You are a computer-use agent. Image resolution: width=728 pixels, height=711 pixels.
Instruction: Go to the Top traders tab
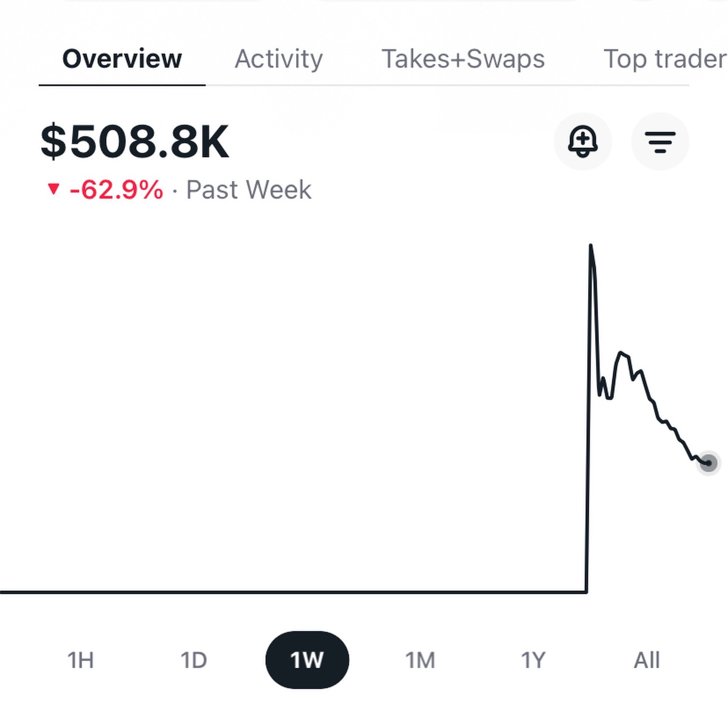pos(665,59)
